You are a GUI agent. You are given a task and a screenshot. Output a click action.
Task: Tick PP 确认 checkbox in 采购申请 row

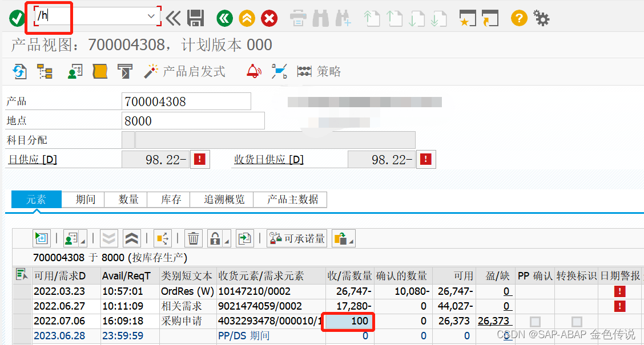[x=535, y=322]
